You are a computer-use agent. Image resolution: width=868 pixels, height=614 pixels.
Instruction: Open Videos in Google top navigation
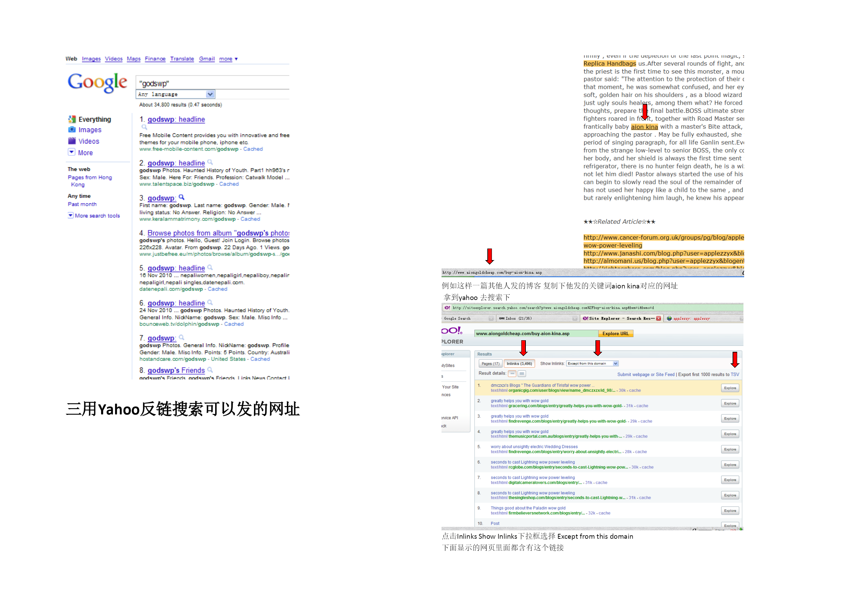click(x=114, y=59)
